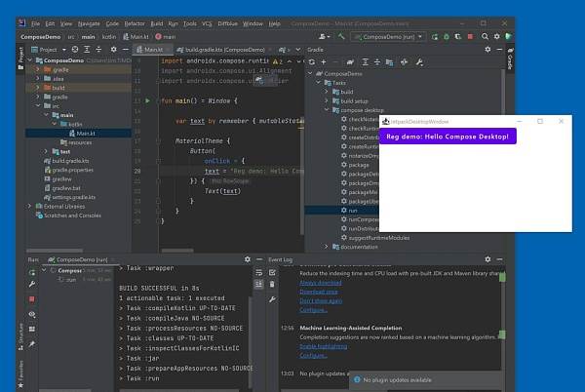Collapse compose desktop task group

point(327,110)
